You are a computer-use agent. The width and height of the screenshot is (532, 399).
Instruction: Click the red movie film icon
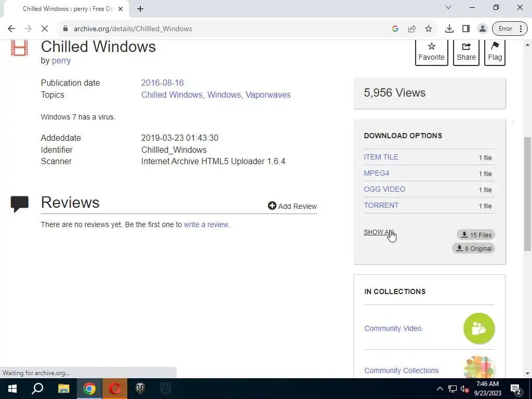tap(19, 47)
